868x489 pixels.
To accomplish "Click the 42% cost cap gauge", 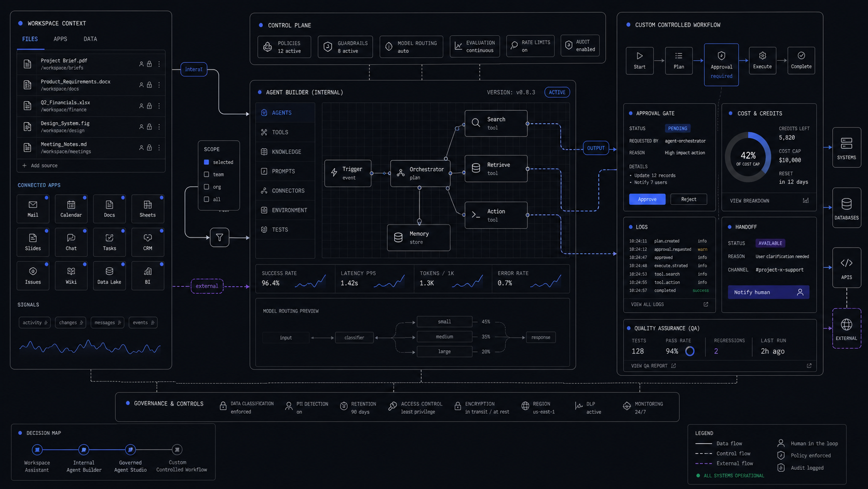I will tap(748, 157).
